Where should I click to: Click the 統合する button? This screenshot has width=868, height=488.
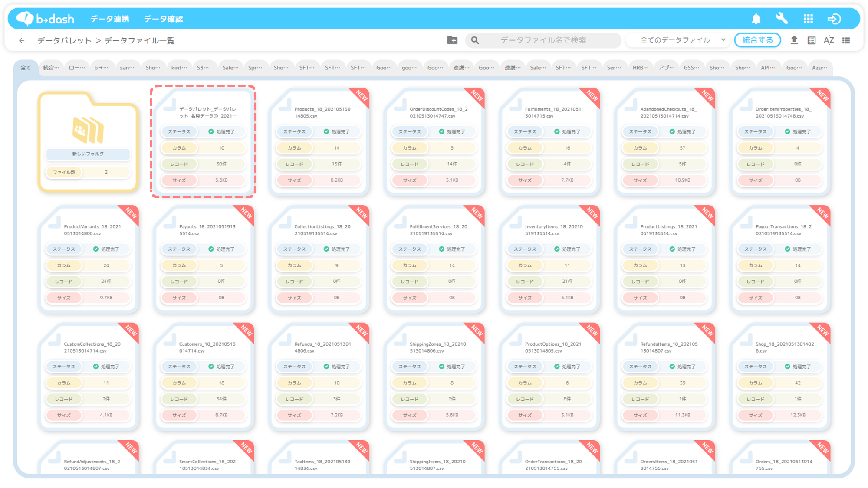pyautogui.click(x=757, y=40)
